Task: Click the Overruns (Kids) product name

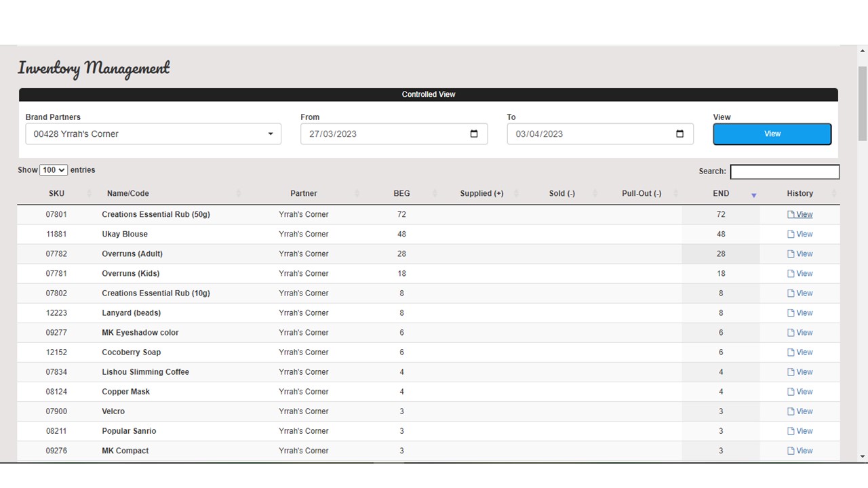Action: [x=131, y=274]
